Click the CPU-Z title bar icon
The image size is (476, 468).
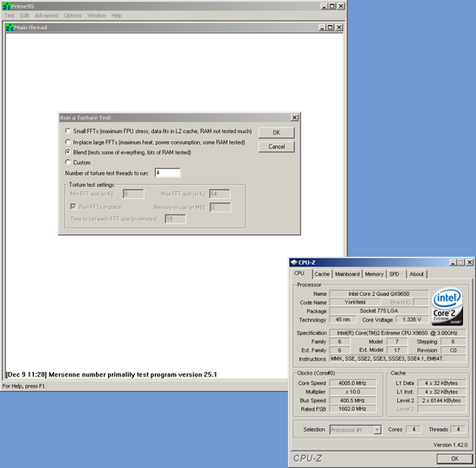293,262
